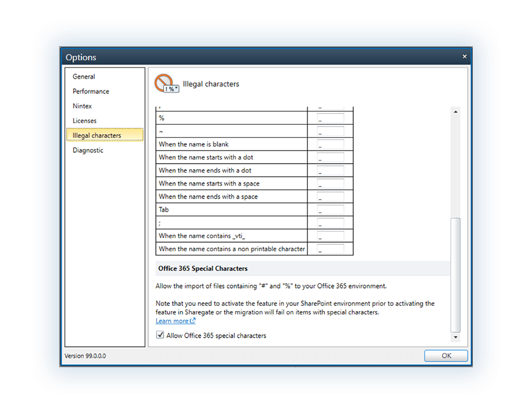532x414 pixels.
Task: Open the Performance options section
Action: [91, 91]
